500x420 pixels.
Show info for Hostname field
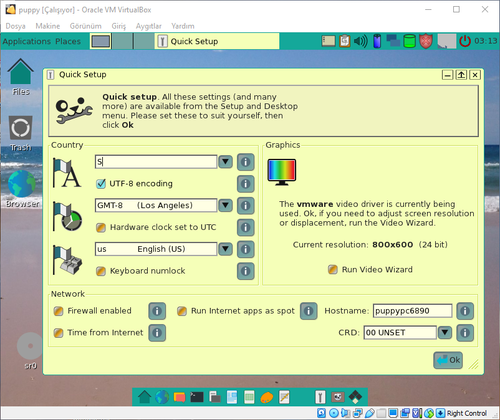click(465, 311)
